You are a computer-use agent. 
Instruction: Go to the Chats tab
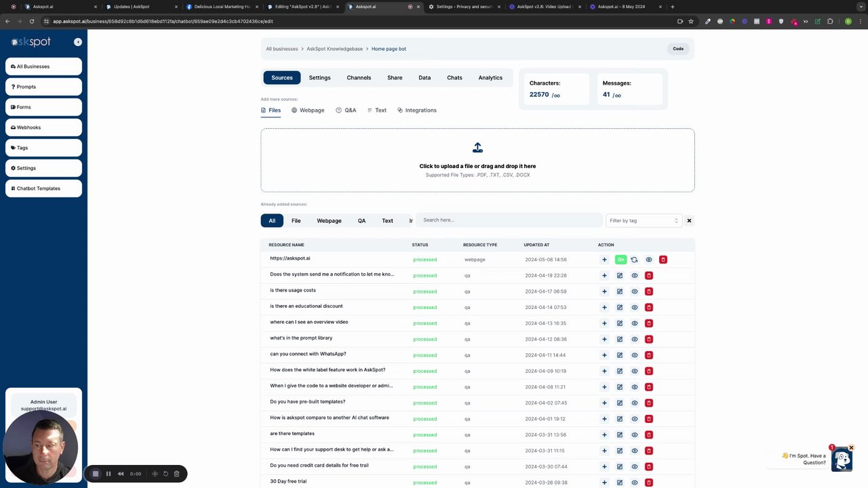pyautogui.click(x=454, y=77)
